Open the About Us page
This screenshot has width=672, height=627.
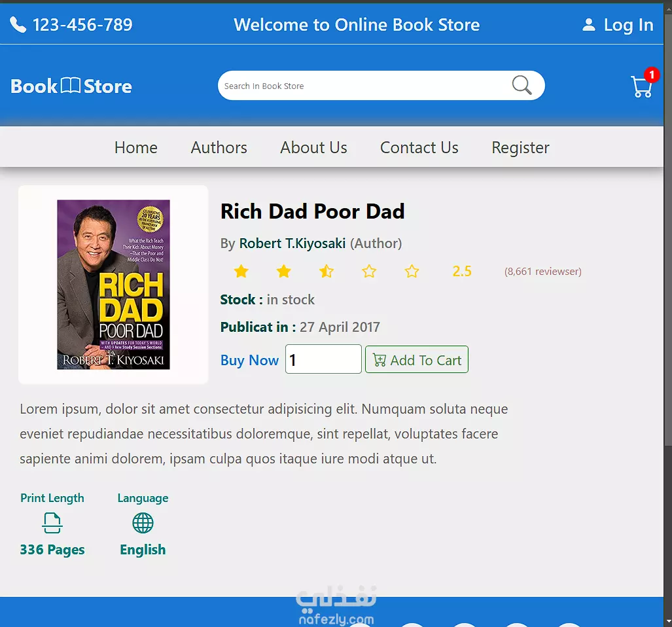[313, 147]
